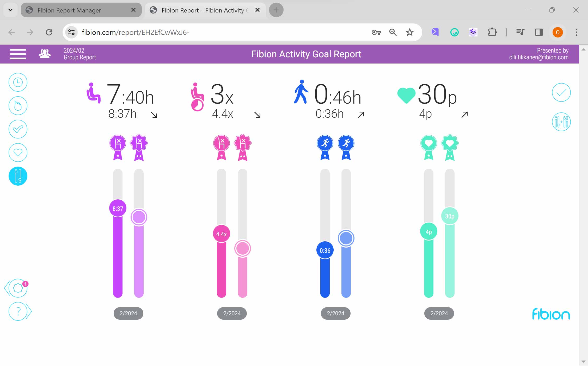Viewport: 588px width, 366px height.
Task: Open the badge notifications icon with 1
Action: 18,288
